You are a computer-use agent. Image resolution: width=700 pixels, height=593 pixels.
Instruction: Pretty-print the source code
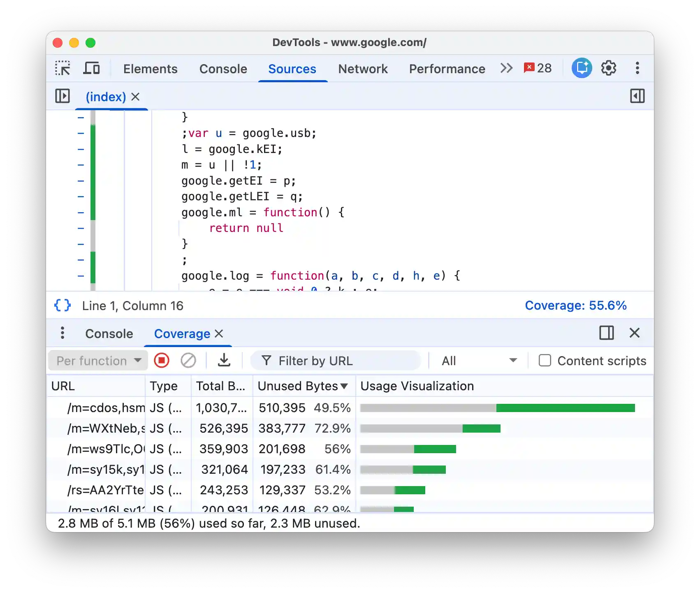(62, 305)
